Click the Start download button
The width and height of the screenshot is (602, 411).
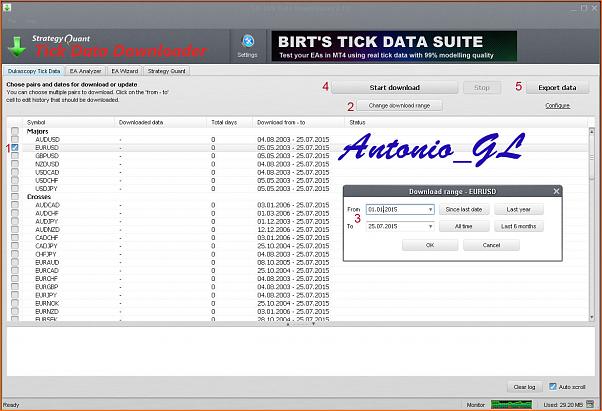click(x=395, y=87)
